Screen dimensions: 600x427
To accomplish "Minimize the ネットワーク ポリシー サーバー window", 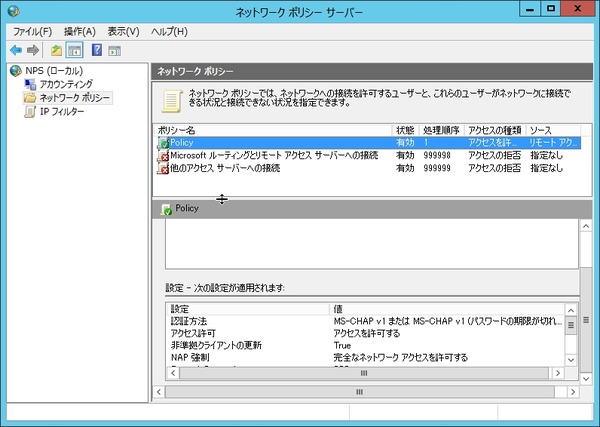I will pos(530,9).
